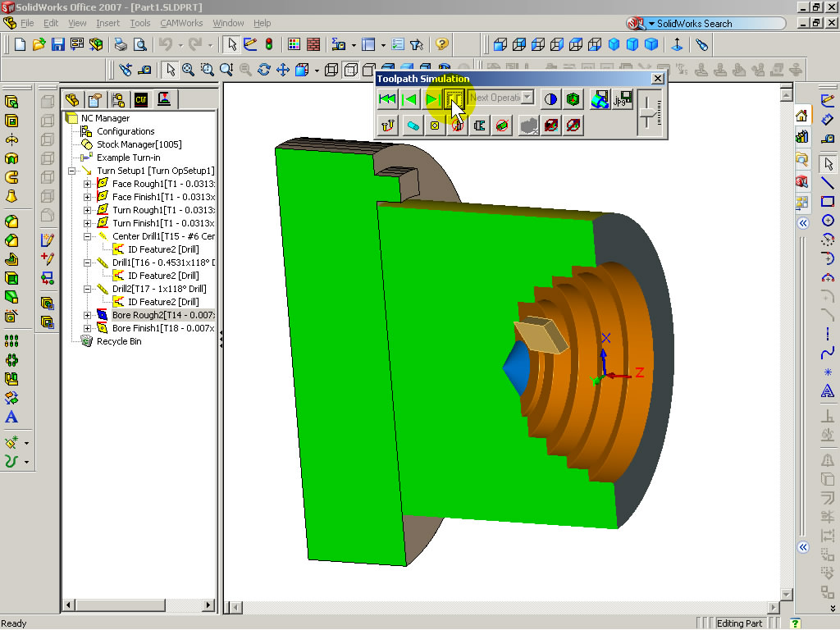Click the Zoom to Fit magnifier
The image size is (840, 630).
pyautogui.click(x=188, y=70)
